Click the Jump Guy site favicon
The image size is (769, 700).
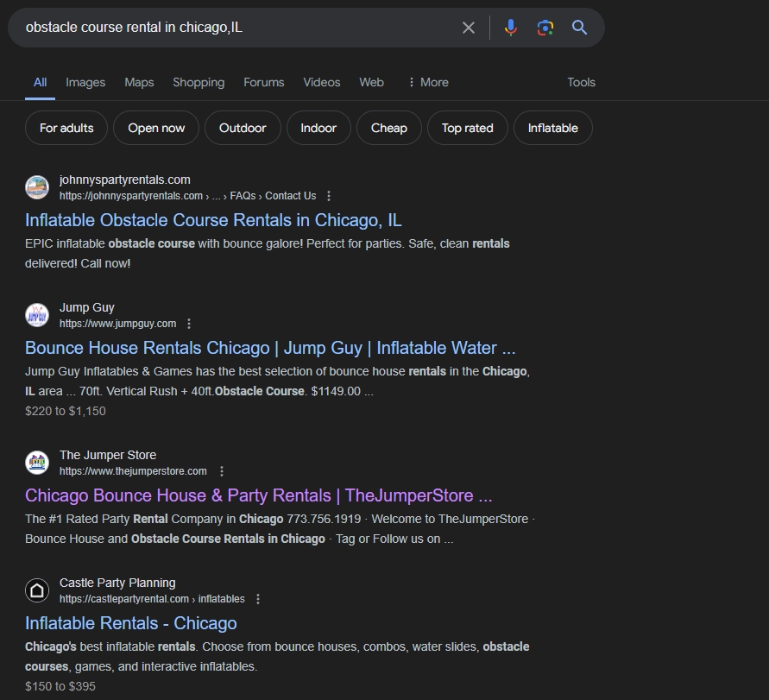pyautogui.click(x=37, y=315)
